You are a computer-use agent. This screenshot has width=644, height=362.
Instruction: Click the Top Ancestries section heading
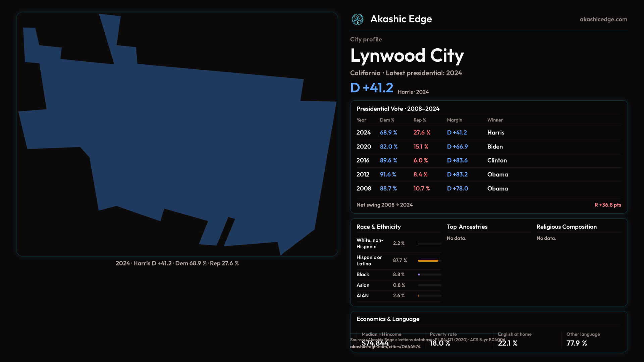467,227
